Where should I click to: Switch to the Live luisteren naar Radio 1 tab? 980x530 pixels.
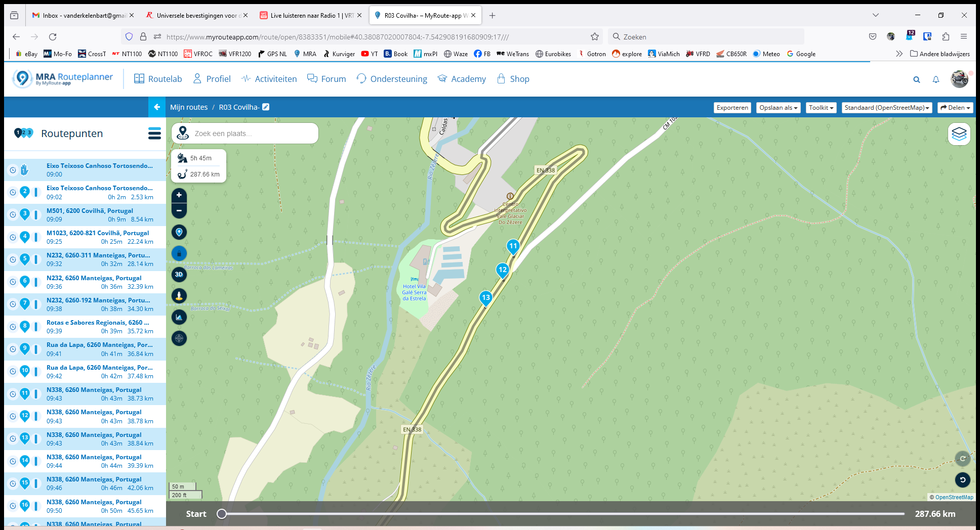pyautogui.click(x=311, y=15)
